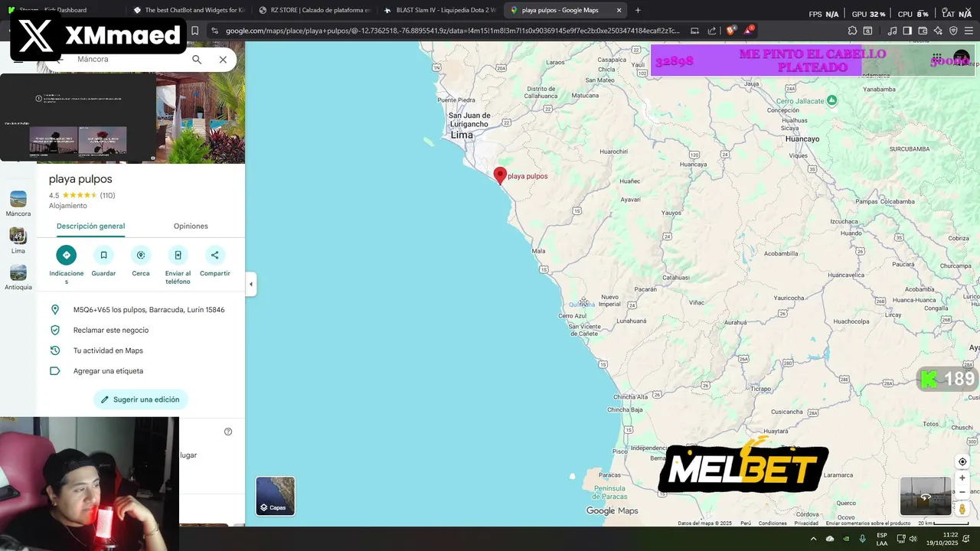
Task: Click the Máncora search input field
Action: pos(130,59)
